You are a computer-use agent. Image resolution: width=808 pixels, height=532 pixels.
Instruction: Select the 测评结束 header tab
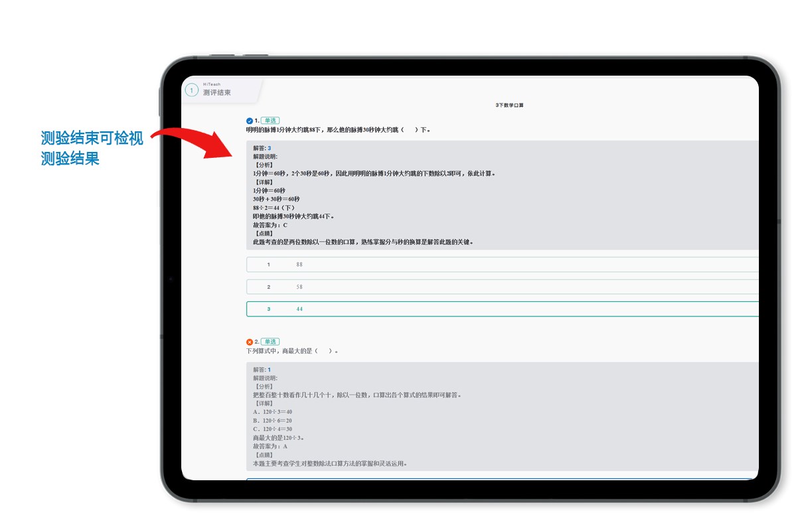tap(217, 93)
